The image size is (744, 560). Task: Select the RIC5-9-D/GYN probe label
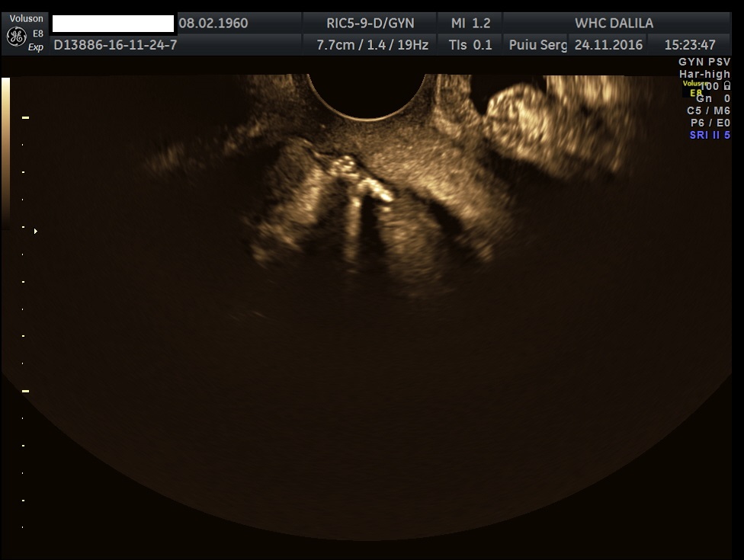tap(371, 23)
